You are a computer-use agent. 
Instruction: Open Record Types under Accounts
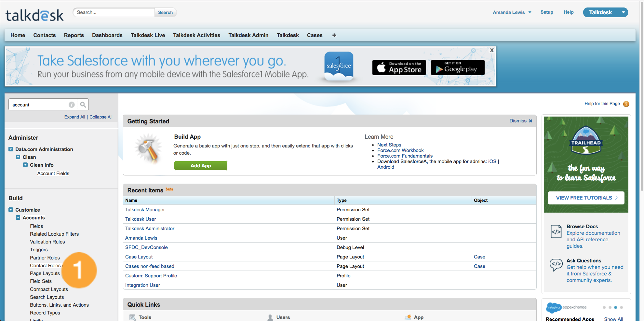pos(45,313)
